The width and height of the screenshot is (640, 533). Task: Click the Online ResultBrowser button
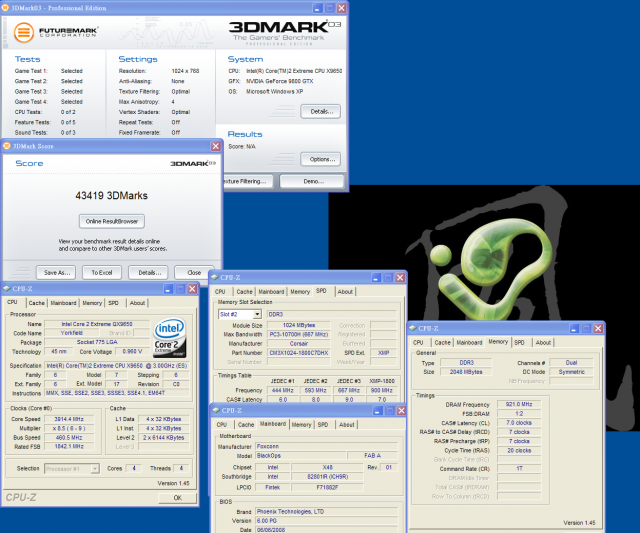111,221
